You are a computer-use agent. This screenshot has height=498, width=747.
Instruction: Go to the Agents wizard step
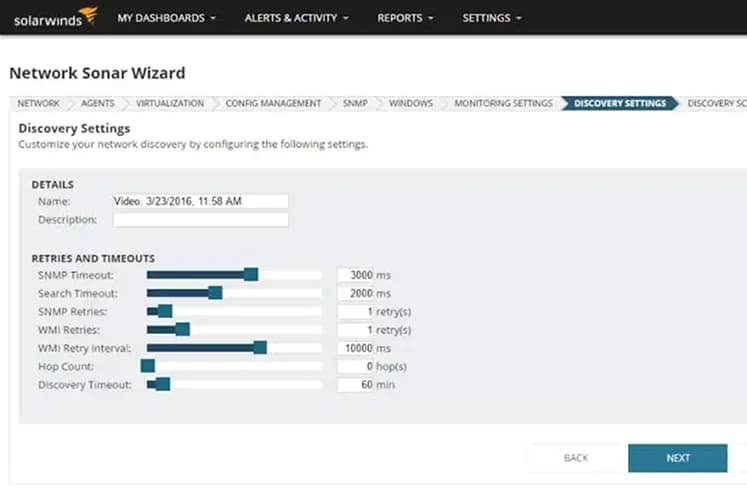[x=98, y=103]
